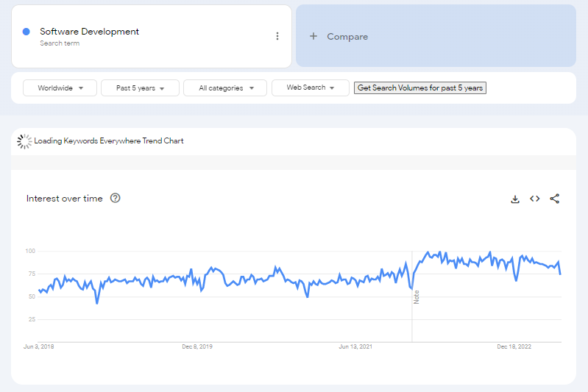Select the Interest over time heading

click(x=65, y=199)
